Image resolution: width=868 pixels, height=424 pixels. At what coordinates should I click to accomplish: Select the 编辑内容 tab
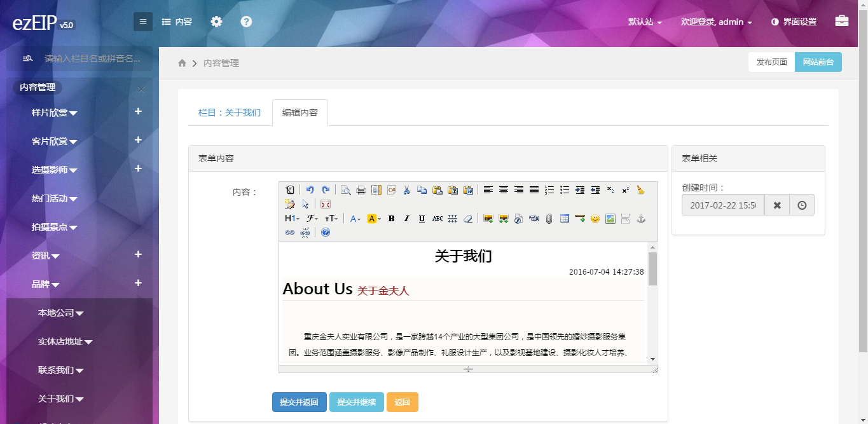(300, 113)
